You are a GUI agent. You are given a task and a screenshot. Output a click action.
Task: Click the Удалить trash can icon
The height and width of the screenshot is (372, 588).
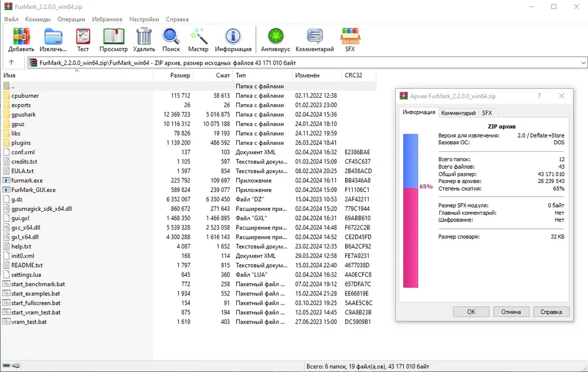point(144,36)
